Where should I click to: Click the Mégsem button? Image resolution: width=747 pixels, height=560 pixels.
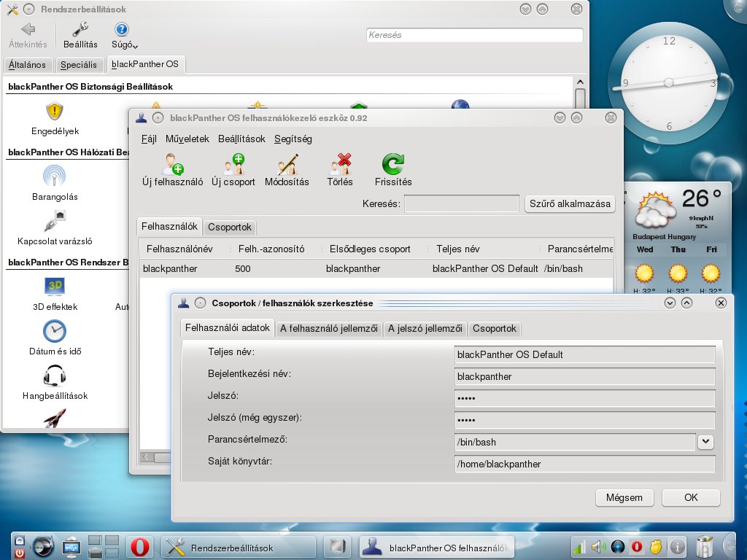[x=624, y=497]
